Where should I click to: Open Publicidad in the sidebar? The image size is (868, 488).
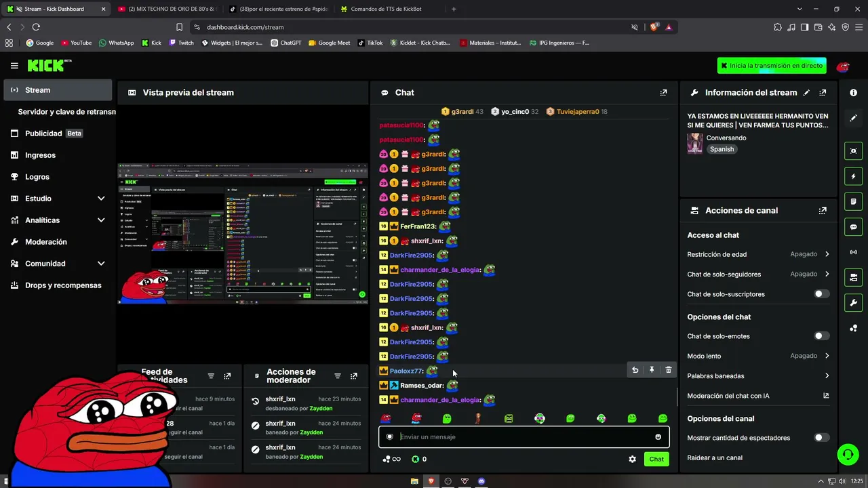point(58,134)
